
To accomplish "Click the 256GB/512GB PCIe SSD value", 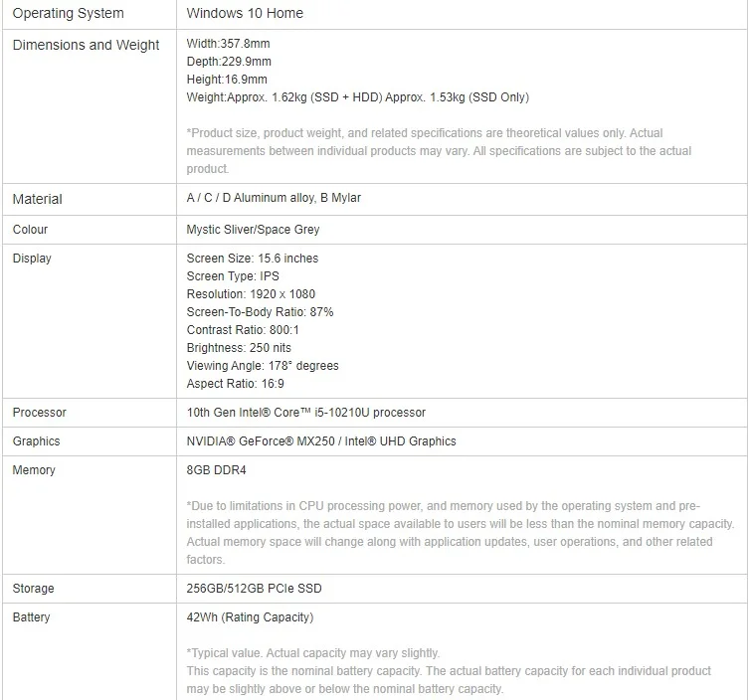I will click(254, 589).
